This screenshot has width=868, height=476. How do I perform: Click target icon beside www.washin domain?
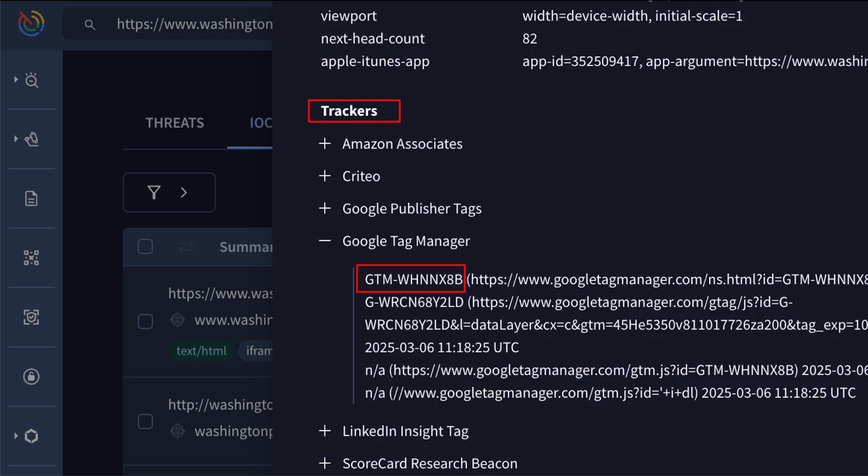click(x=177, y=320)
